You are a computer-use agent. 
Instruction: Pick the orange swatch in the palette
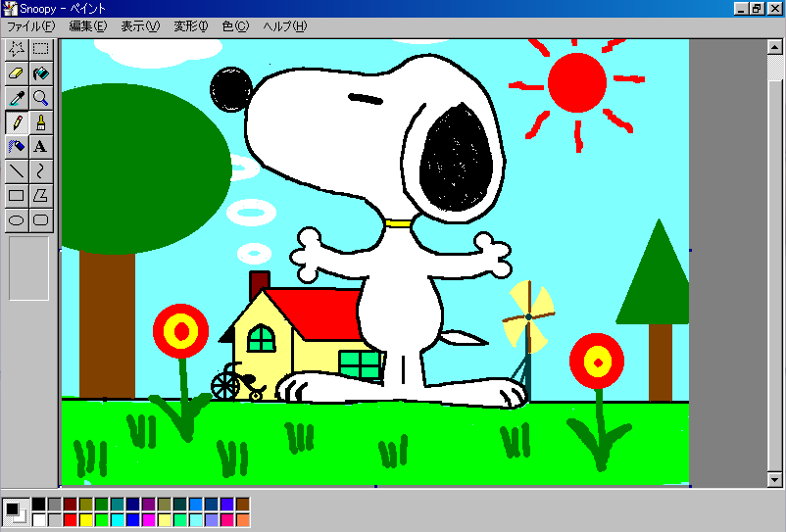tap(243, 519)
